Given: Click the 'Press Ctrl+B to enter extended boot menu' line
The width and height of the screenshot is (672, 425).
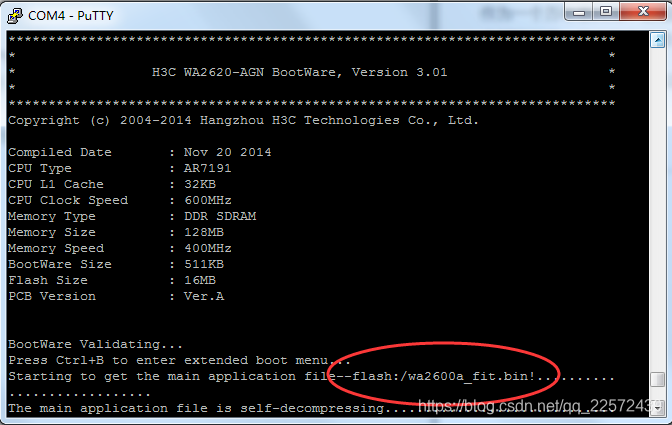Looking at the screenshot, I should tap(180, 360).
